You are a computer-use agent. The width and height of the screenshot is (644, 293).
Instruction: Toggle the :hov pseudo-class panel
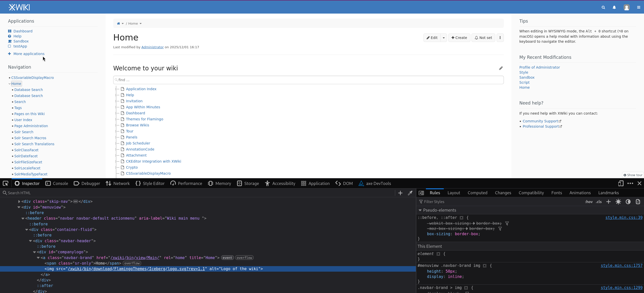coord(589,202)
